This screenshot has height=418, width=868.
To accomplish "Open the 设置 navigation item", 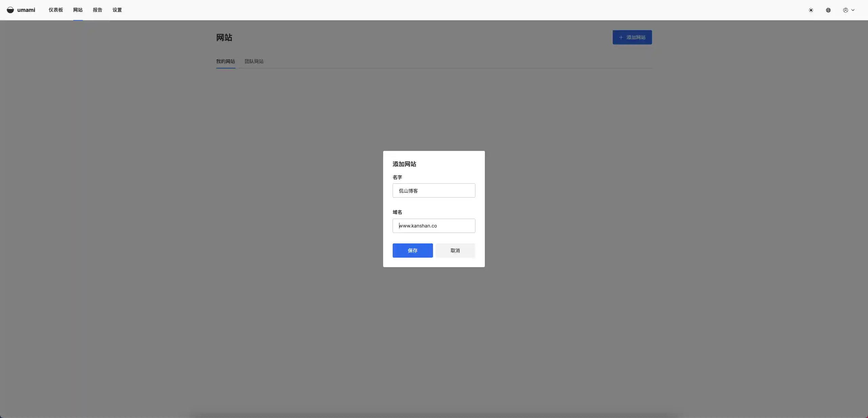I will [117, 10].
